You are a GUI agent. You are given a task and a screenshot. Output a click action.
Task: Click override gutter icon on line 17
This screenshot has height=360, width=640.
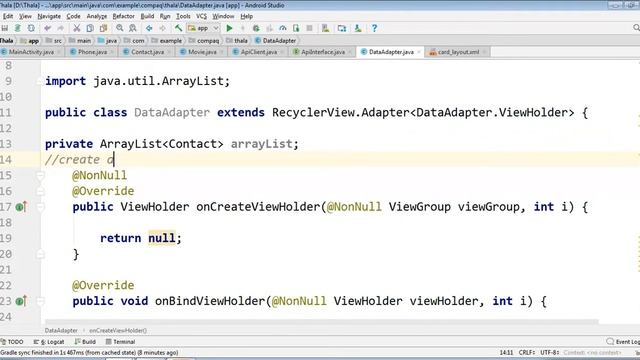pyautogui.click(x=21, y=207)
